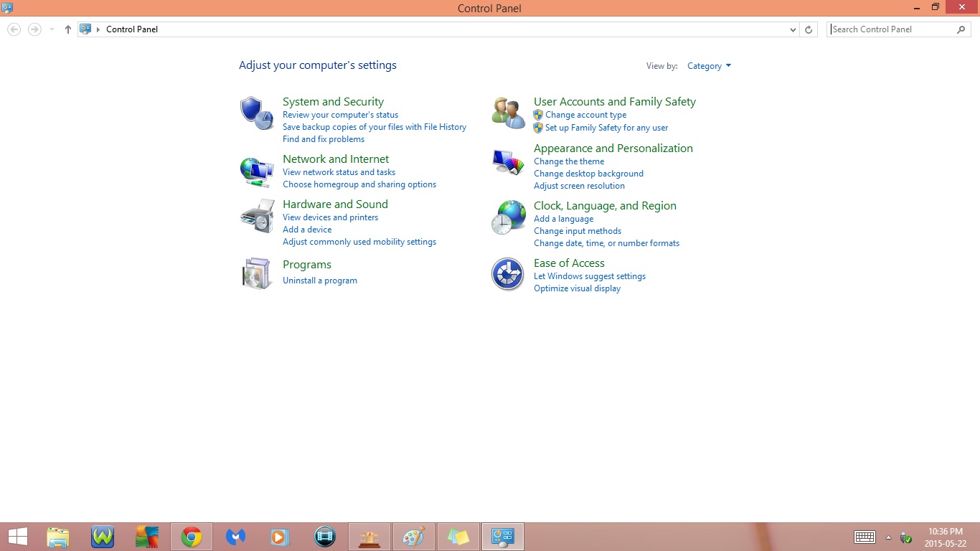
Task: Click Review your computer's status
Action: point(340,115)
